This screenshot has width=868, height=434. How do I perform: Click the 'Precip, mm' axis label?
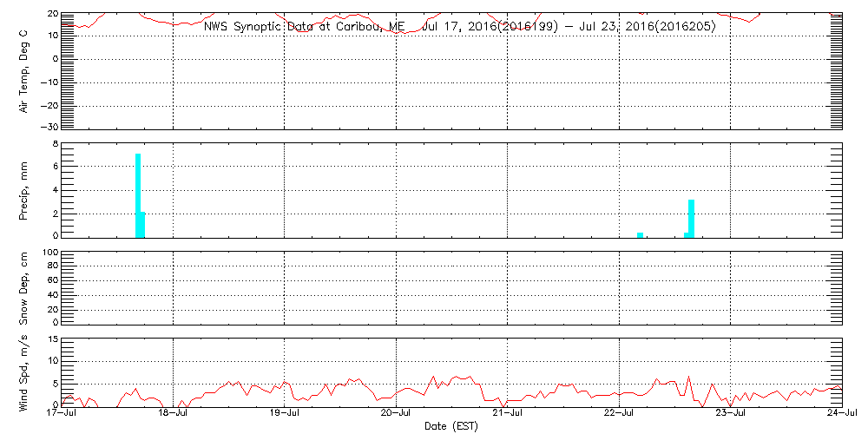pyautogui.click(x=23, y=188)
